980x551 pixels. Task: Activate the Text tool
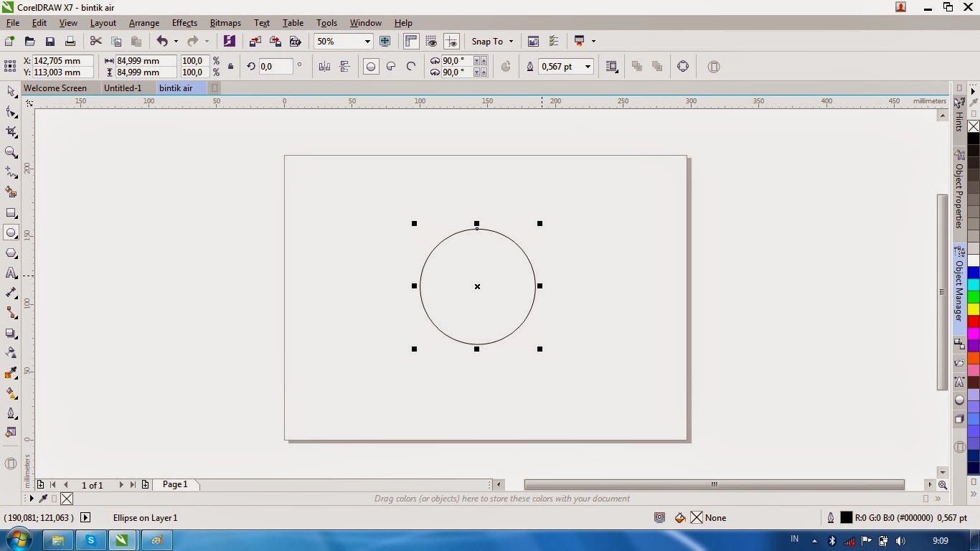pos(11,273)
